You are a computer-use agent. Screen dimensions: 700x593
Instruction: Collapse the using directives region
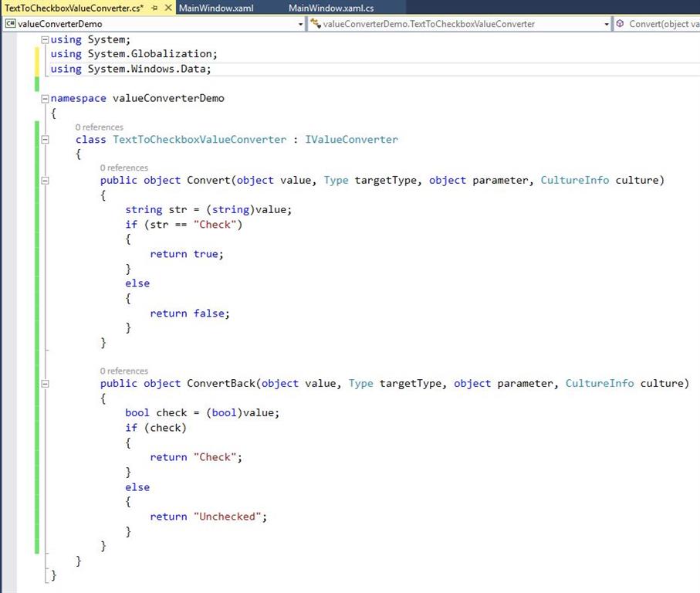(45, 39)
